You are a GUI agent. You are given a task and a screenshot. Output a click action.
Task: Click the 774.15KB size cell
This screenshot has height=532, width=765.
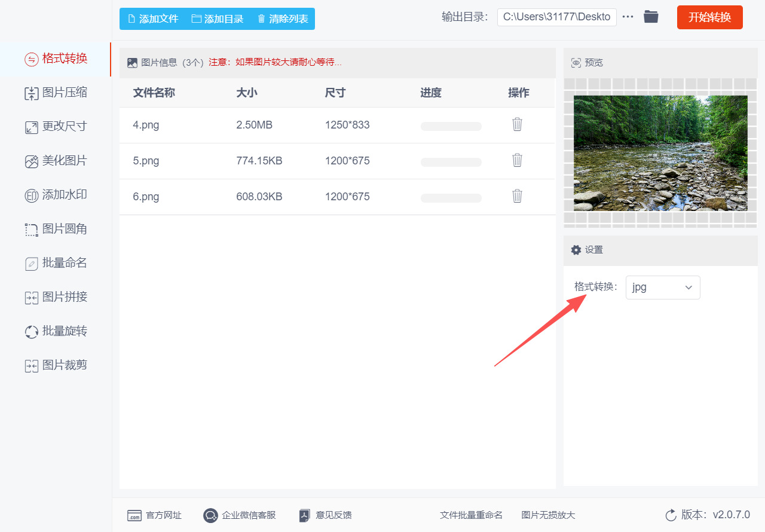(x=259, y=161)
